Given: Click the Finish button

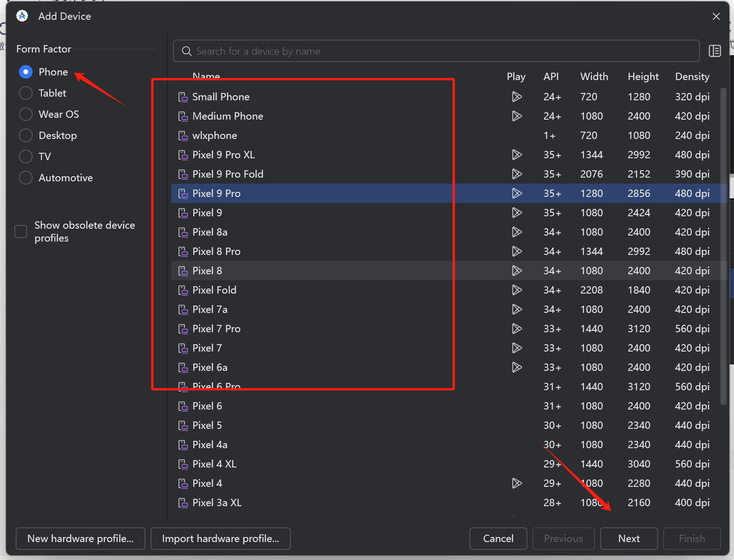Looking at the screenshot, I should coord(692,538).
